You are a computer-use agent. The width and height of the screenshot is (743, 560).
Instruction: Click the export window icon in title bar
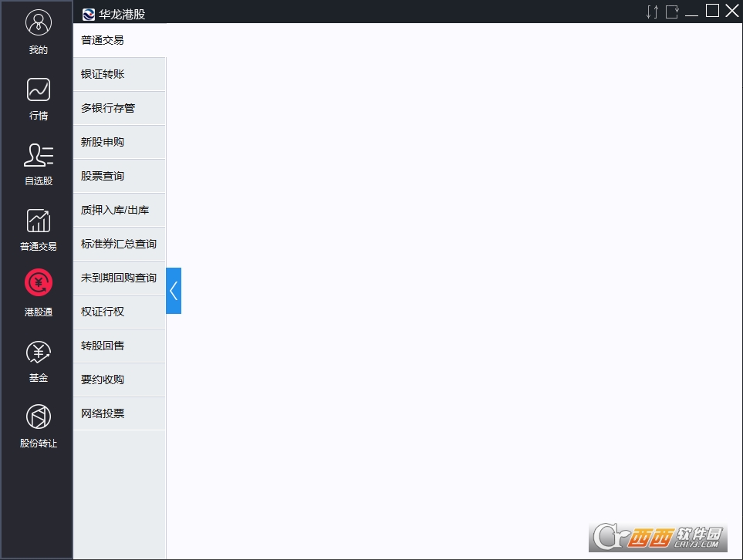tap(672, 12)
